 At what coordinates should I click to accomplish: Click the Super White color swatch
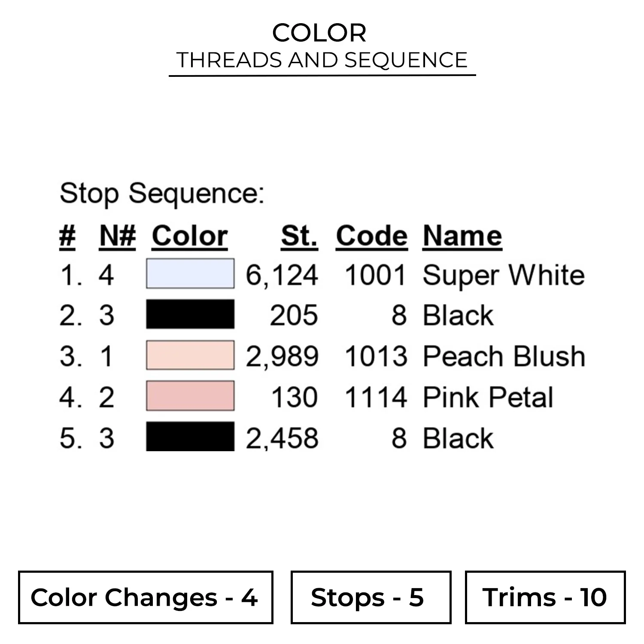pyautogui.click(x=190, y=273)
